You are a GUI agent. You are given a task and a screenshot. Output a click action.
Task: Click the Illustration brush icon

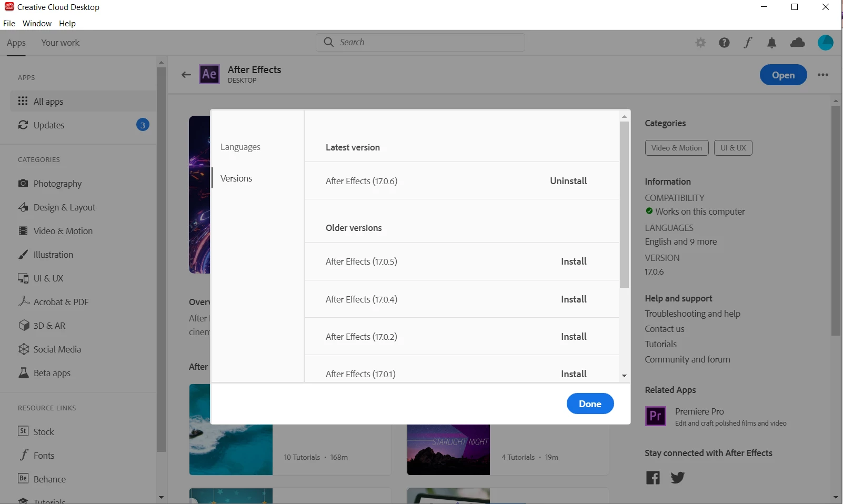pyautogui.click(x=23, y=254)
